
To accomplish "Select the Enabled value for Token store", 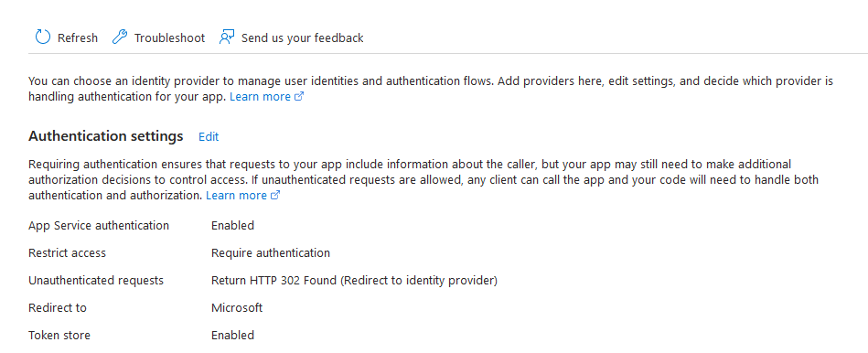I will [232, 335].
